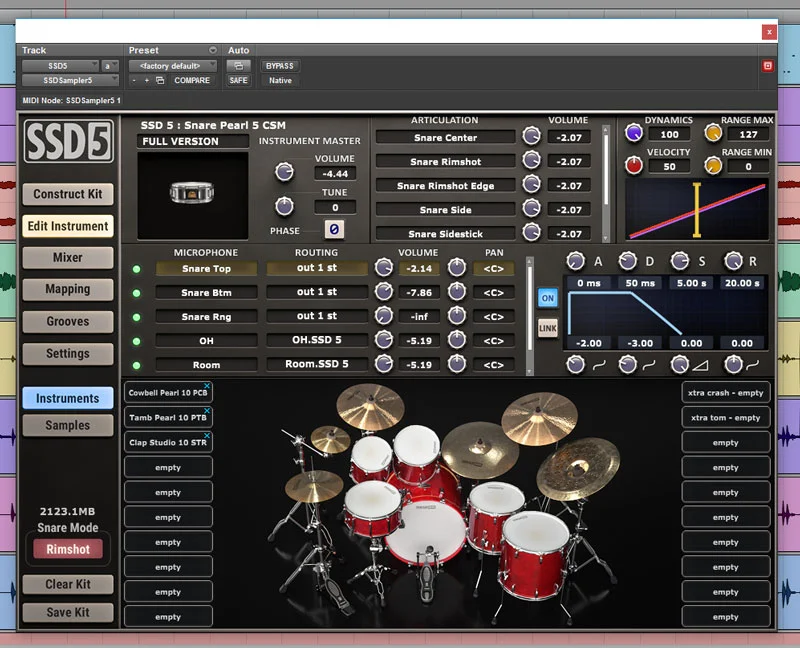Select the Cowbell Pearl 10 PCB slot
The image size is (800, 648).
[x=168, y=392]
